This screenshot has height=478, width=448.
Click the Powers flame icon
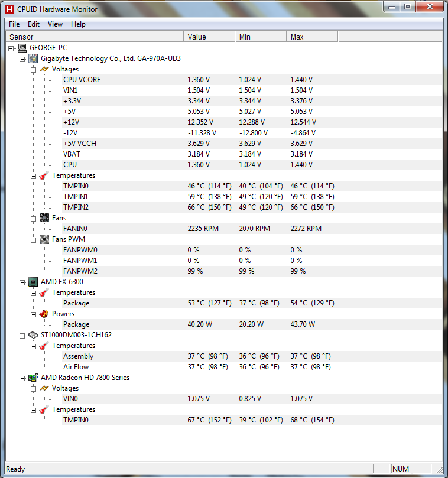(x=44, y=314)
